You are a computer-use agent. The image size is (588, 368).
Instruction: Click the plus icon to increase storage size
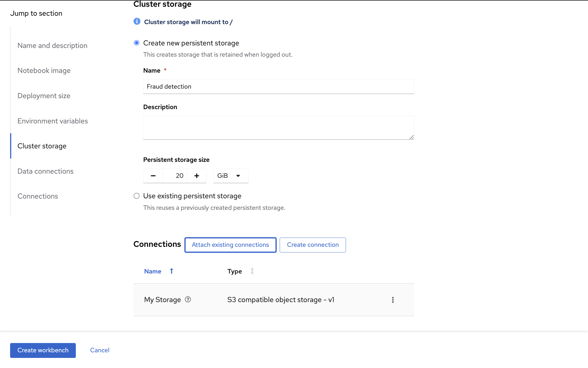197,176
